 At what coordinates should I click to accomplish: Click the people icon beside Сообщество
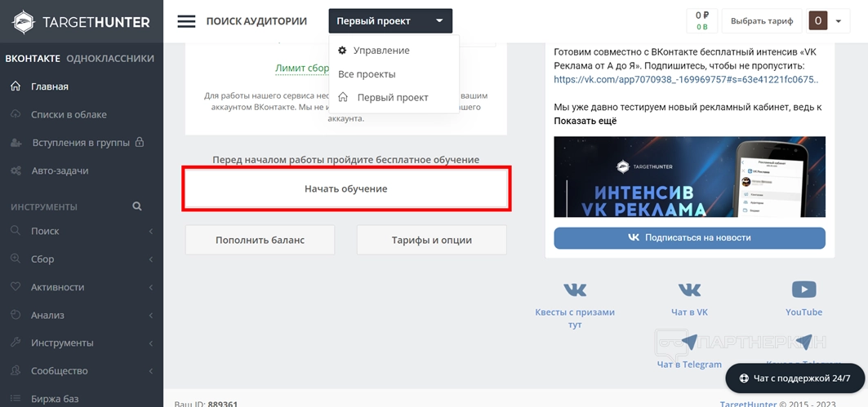click(16, 370)
